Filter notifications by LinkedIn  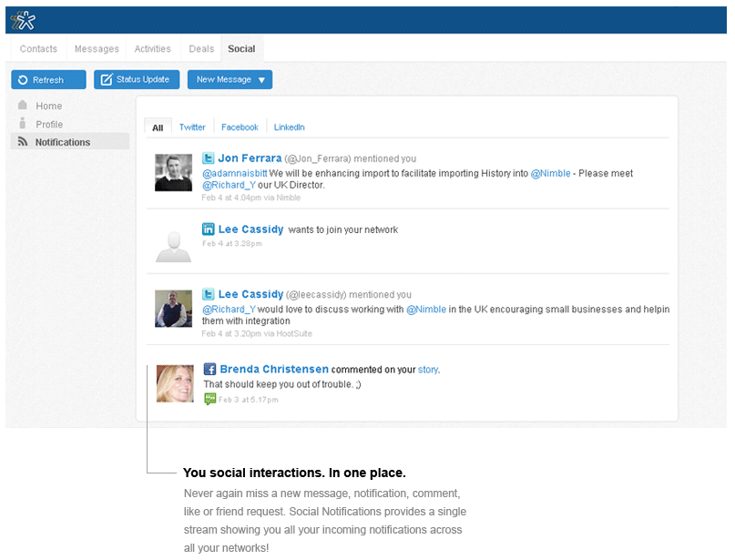(290, 127)
